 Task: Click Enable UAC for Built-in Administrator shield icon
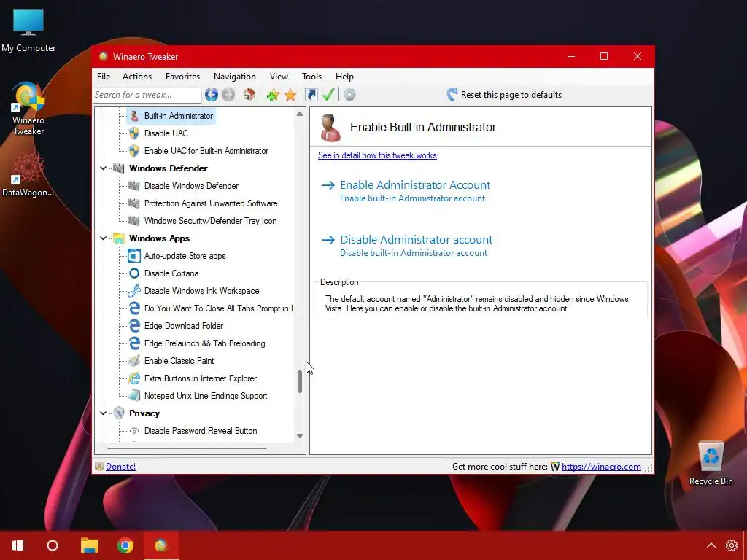point(134,151)
